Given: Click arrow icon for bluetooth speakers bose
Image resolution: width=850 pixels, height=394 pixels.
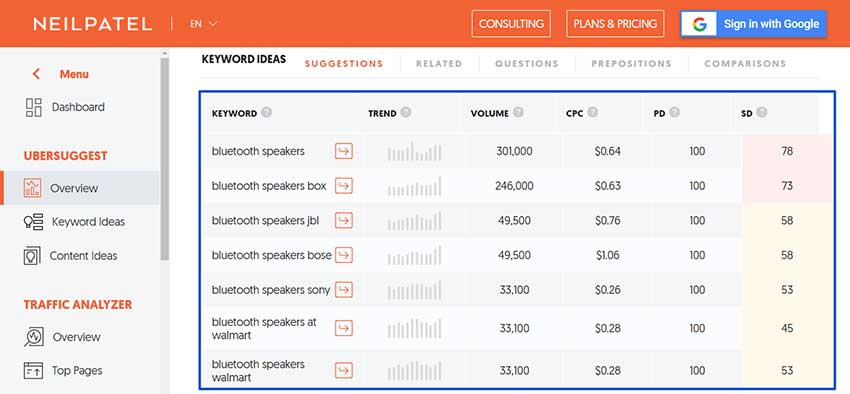Looking at the screenshot, I should 344,255.
